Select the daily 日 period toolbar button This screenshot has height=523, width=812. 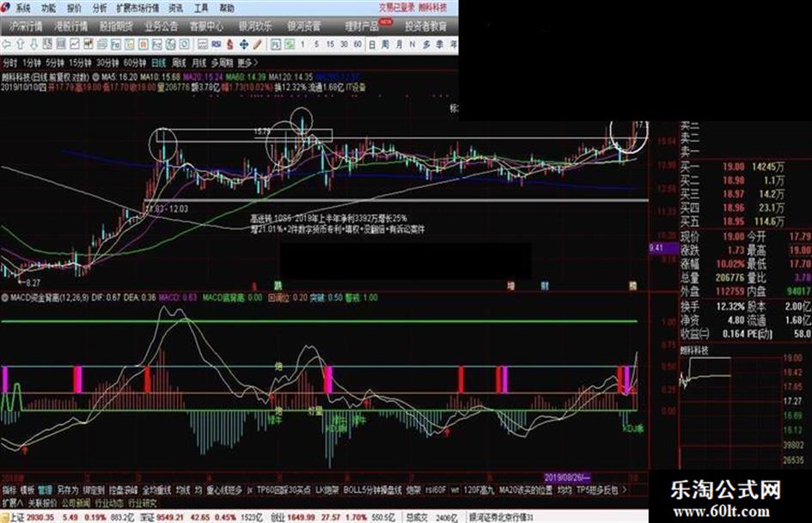[x=372, y=45]
